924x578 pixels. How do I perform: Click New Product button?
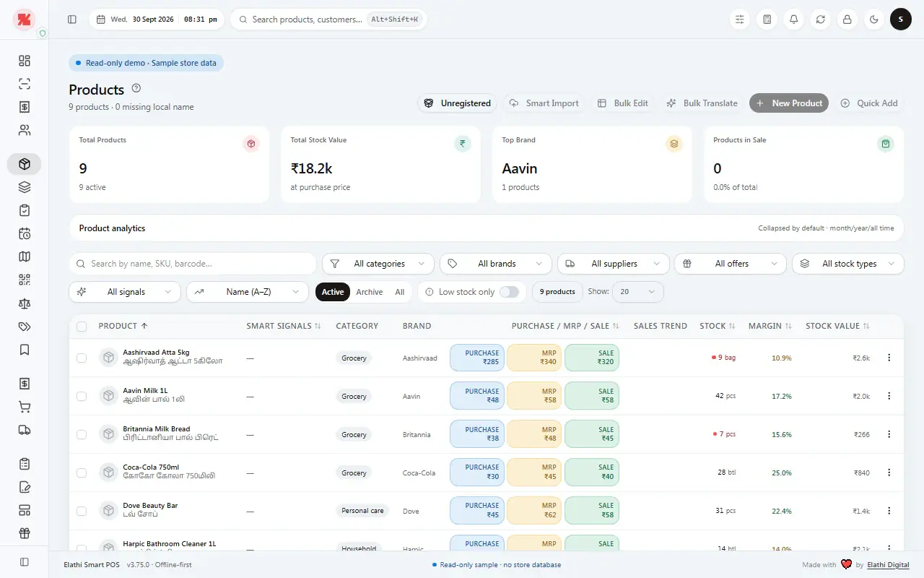pyautogui.click(x=789, y=103)
